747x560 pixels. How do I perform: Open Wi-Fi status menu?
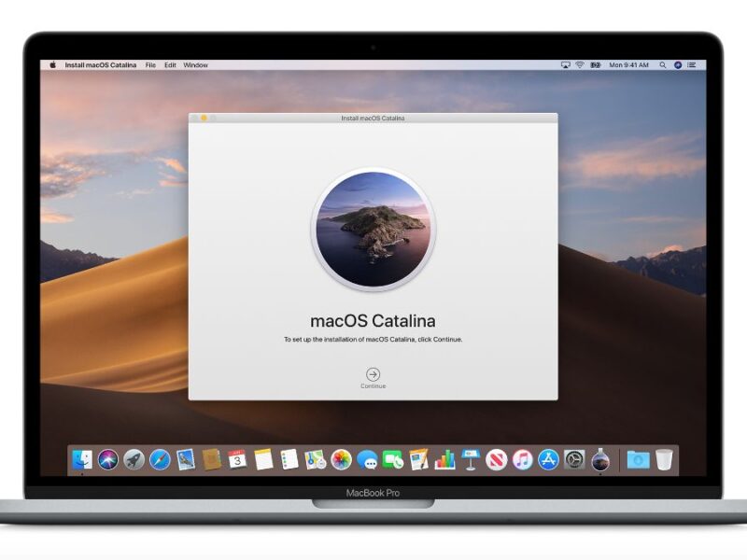tap(580, 65)
